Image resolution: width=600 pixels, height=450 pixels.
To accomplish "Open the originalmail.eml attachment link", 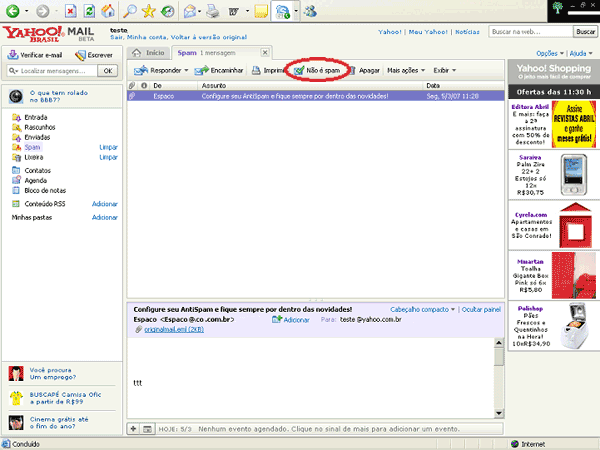I will pyautogui.click(x=172, y=329).
